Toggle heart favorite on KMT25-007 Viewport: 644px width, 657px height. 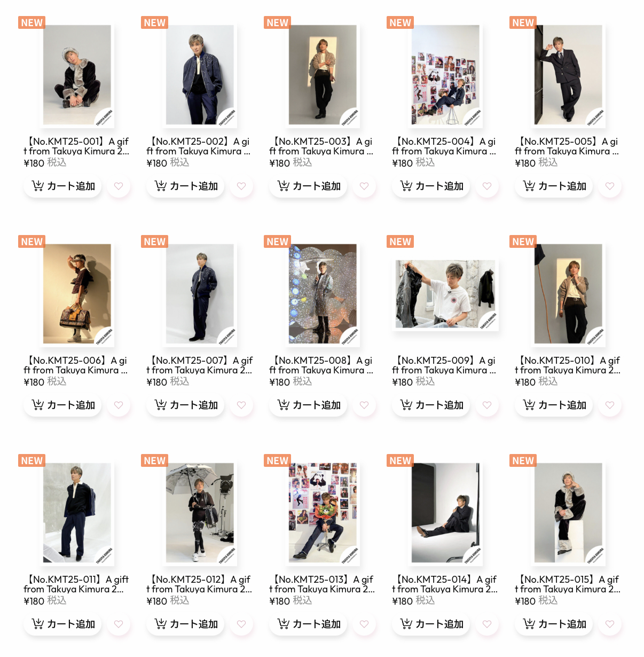[x=241, y=405]
